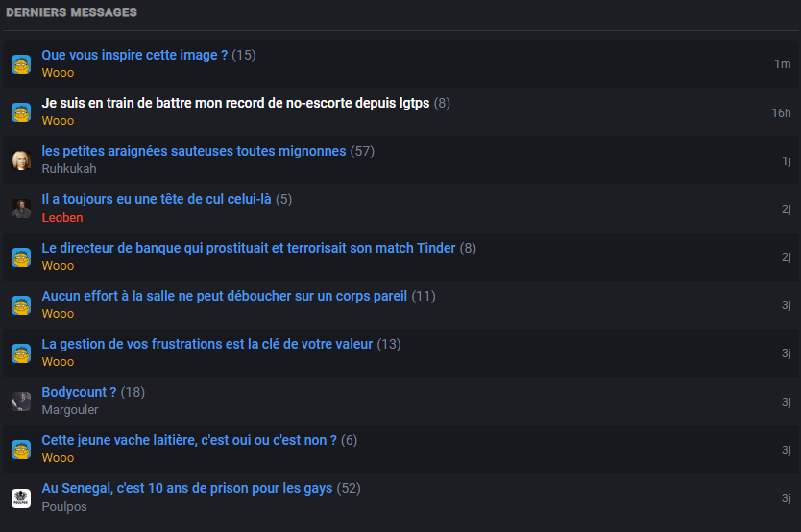This screenshot has width=801, height=532.
Task: Click Wooo's avatar beside first thread
Action: 21,64
